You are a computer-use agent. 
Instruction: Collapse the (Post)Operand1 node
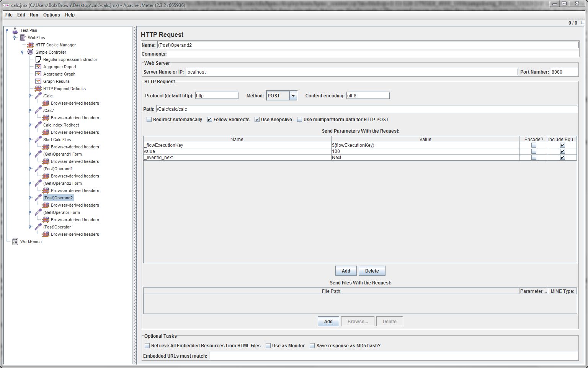point(30,169)
